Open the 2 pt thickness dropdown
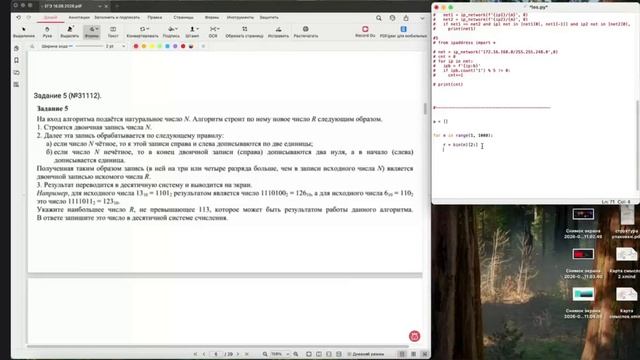This screenshot has width=640, height=360. click(x=116, y=46)
